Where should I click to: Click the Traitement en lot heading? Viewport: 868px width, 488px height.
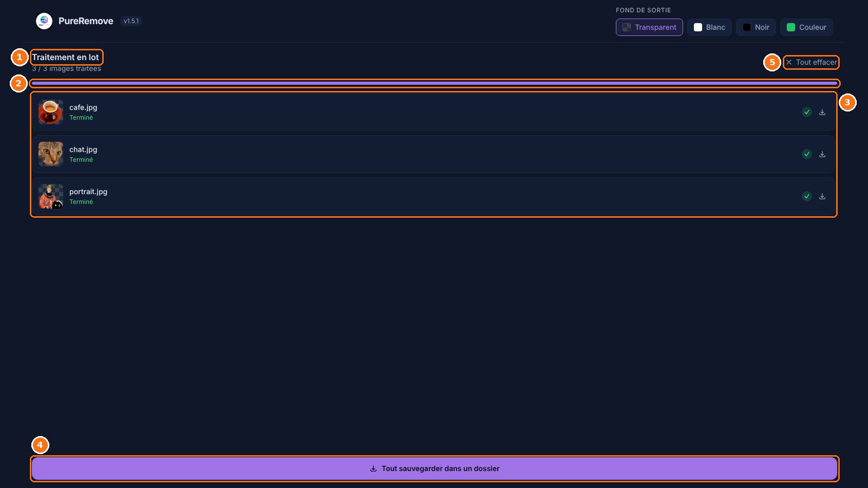pyautogui.click(x=66, y=57)
